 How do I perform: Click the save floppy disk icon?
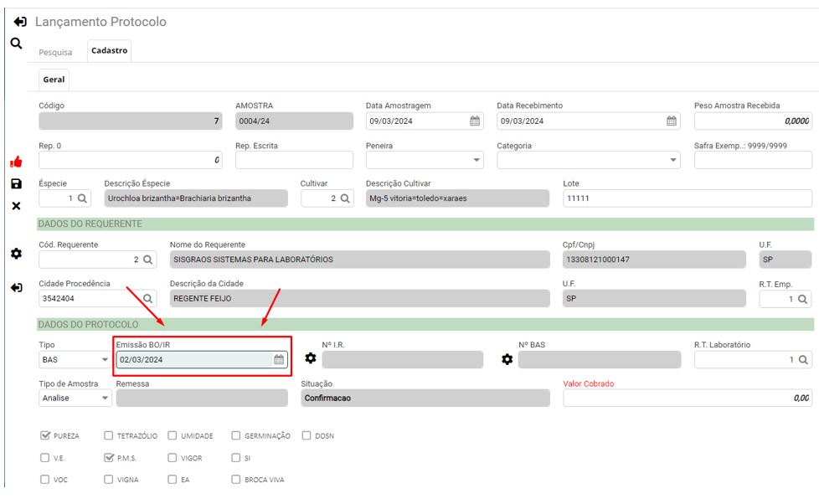[16, 183]
